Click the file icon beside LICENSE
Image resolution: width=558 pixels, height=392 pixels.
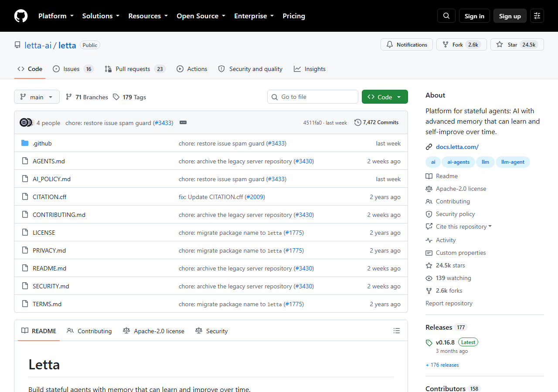(x=25, y=233)
